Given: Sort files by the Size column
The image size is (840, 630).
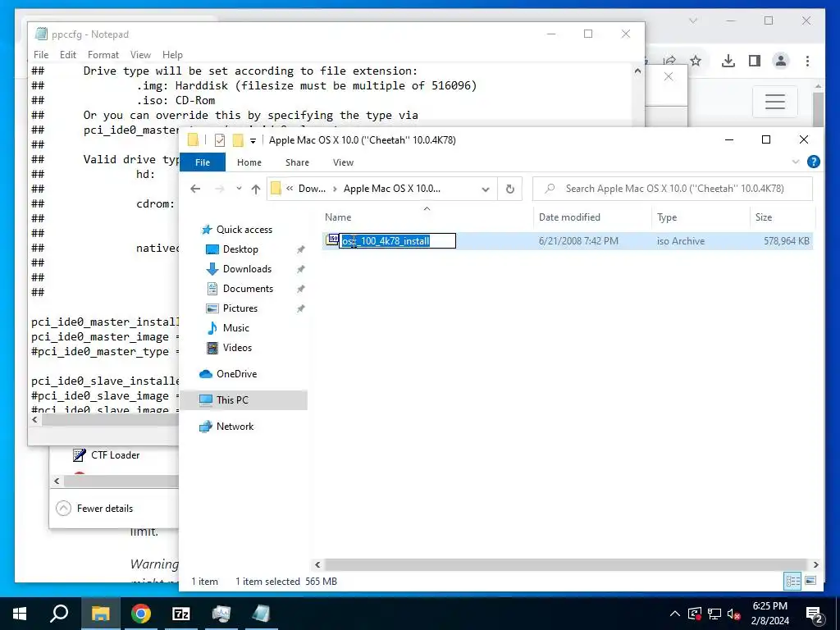Looking at the screenshot, I should point(764,217).
